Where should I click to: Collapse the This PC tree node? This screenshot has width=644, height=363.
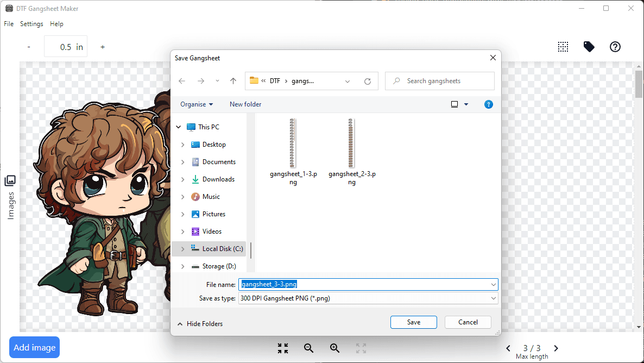point(178,127)
